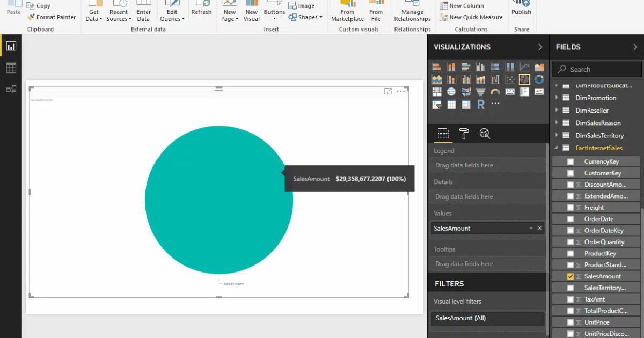Switch to the Analytics pane
The height and width of the screenshot is (338, 644).
point(485,134)
